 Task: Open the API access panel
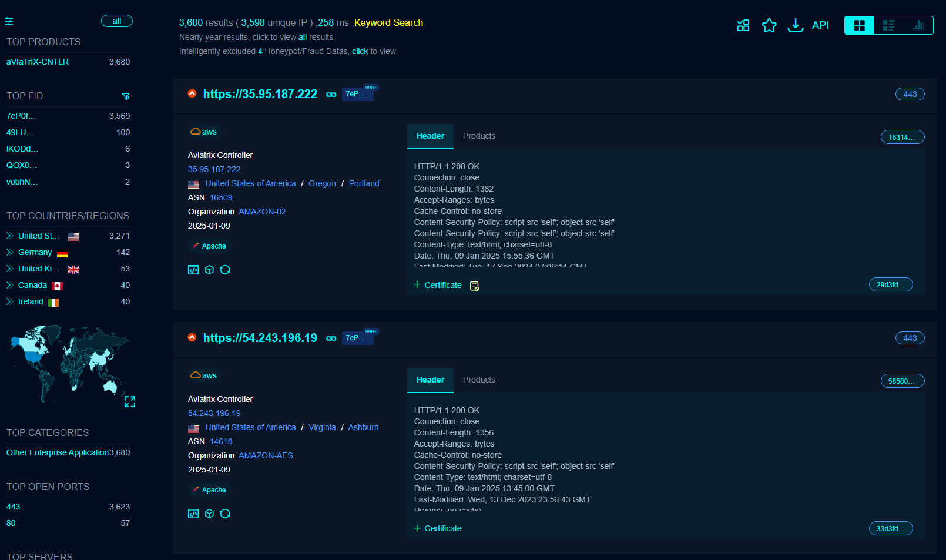click(x=820, y=25)
